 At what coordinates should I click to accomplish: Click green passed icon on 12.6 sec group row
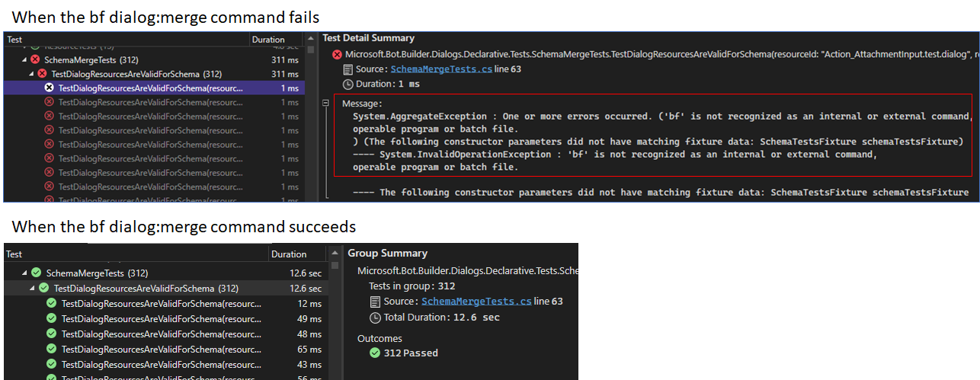coord(44,289)
